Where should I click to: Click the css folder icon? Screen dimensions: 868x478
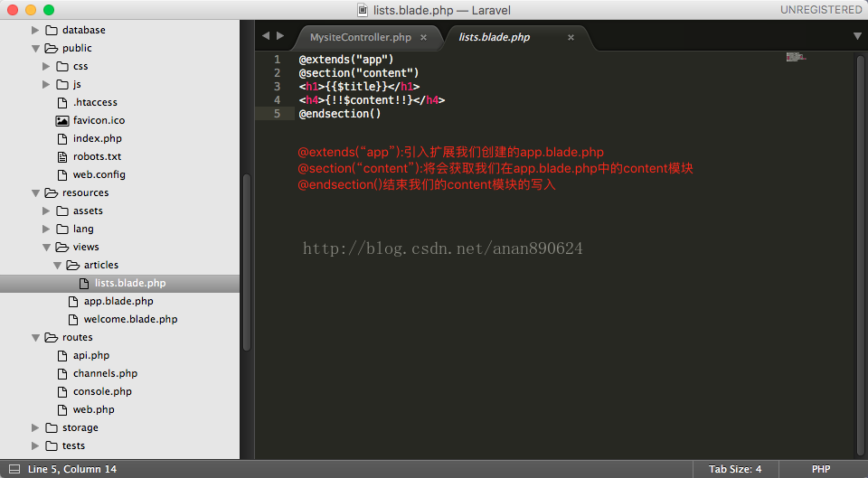(x=62, y=66)
